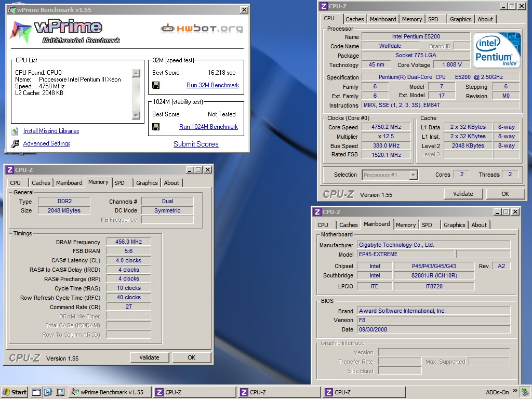The width and height of the screenshot is (532, 399).
Task: Click the save icon for the 1024M score
Action: (156, 127)
